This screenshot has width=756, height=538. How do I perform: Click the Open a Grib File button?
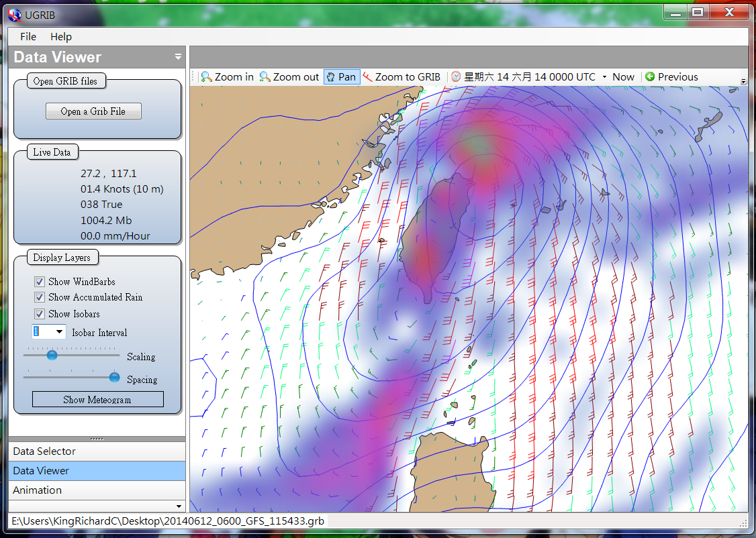coord(93,111)
